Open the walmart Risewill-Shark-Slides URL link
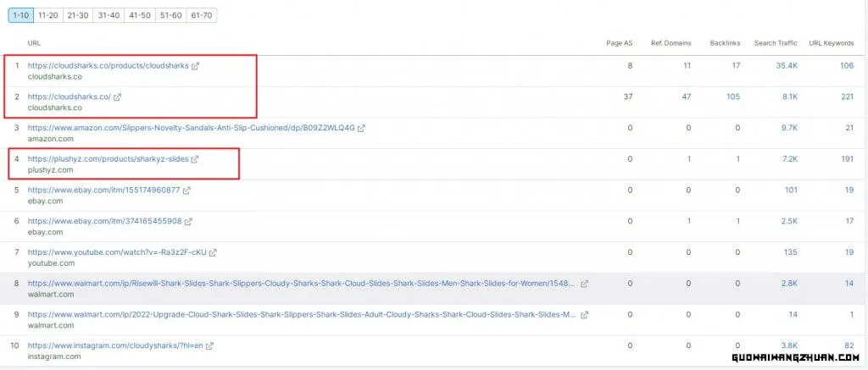The height and width of the screenshot is (370, 868). coord(301,284)
